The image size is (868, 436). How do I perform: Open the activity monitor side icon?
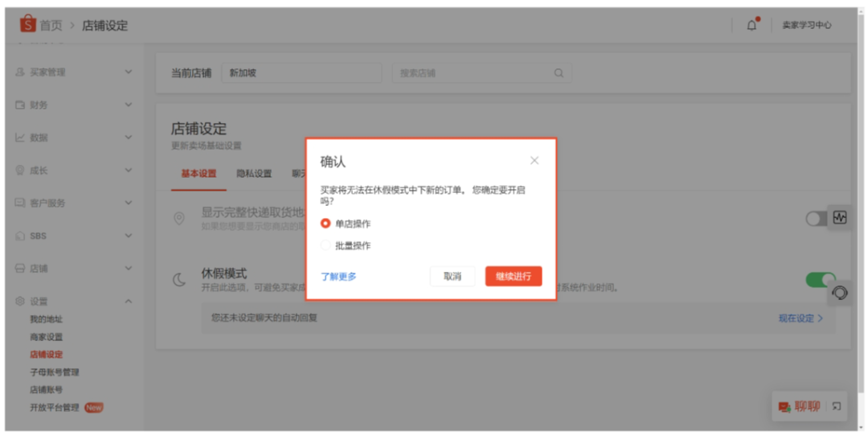pos(840,217)
